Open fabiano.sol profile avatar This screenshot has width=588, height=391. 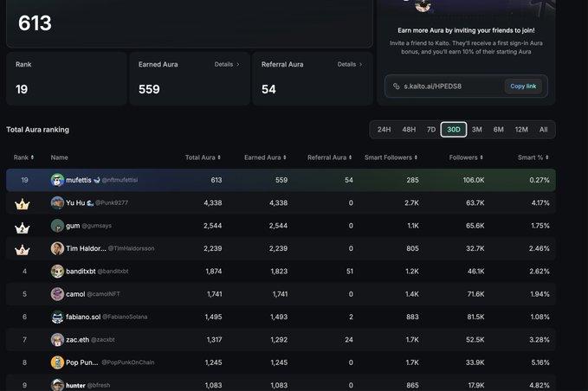57,317
